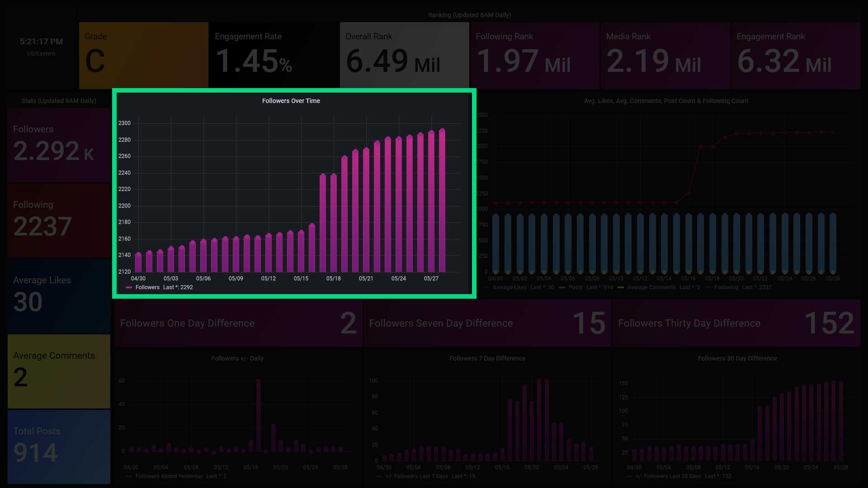Toggle the Average Likes legend series
Viewport: 868px width, 488px height.
509,287
